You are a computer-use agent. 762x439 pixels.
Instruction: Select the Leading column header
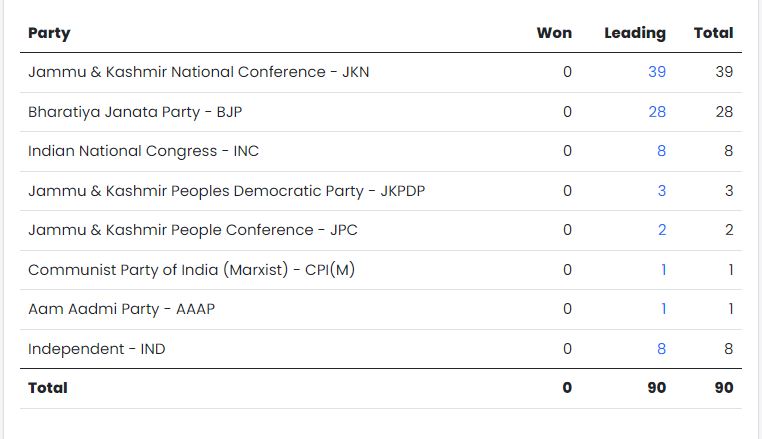pyautogui.click(x=634, y=33)
